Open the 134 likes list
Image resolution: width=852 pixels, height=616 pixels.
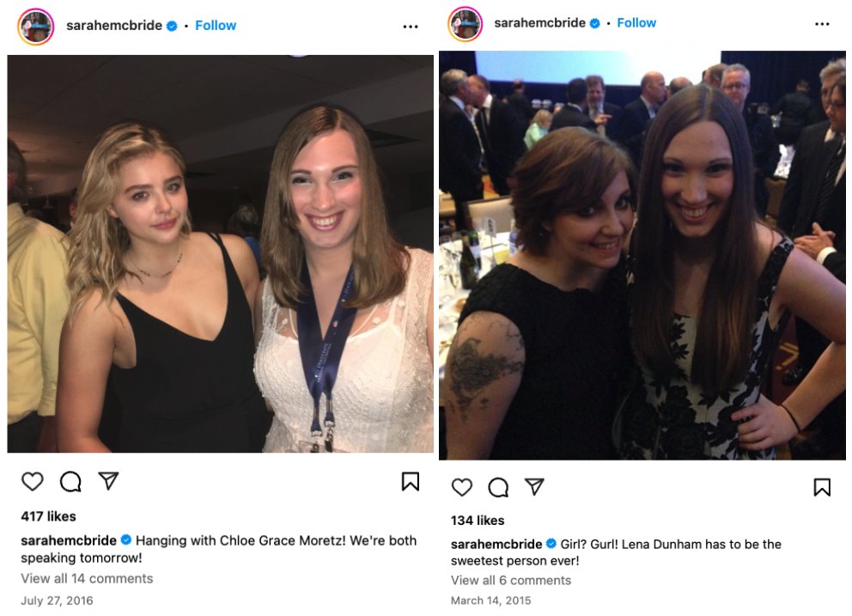point(478,521)
